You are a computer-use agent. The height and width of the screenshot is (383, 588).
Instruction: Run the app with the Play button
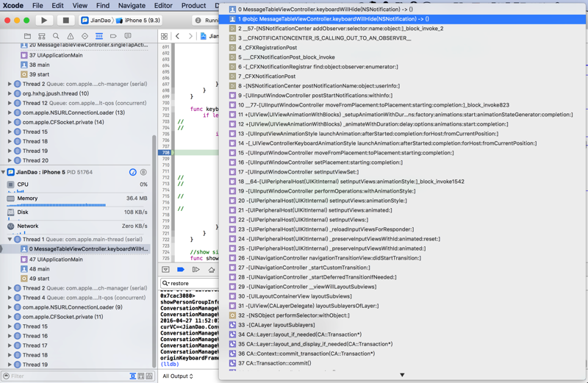[44, 21]
